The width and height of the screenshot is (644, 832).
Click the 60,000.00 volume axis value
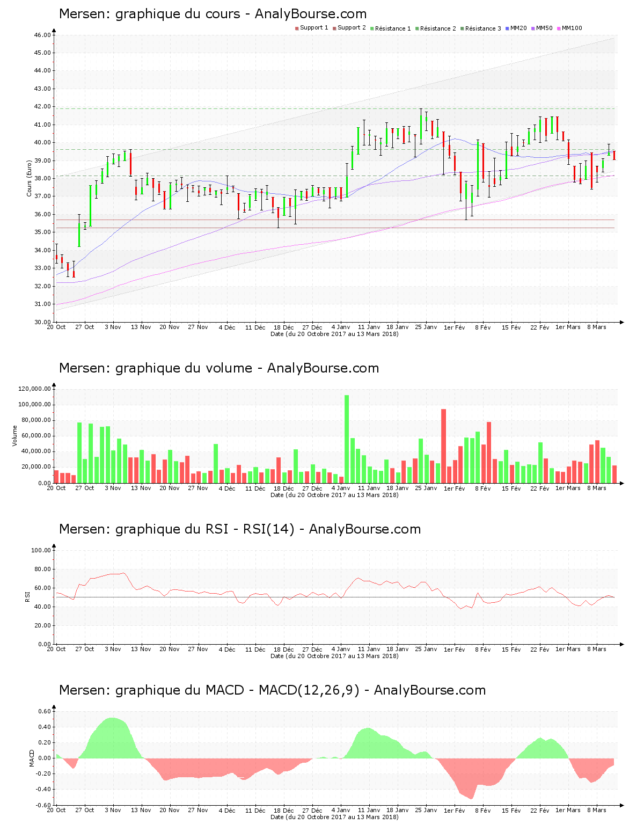[x=36, y=436]
